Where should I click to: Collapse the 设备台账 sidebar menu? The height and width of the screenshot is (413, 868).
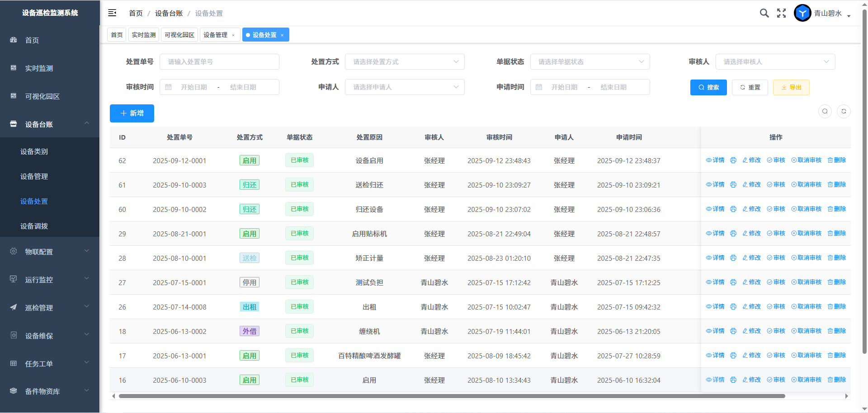tap(50, 124)
